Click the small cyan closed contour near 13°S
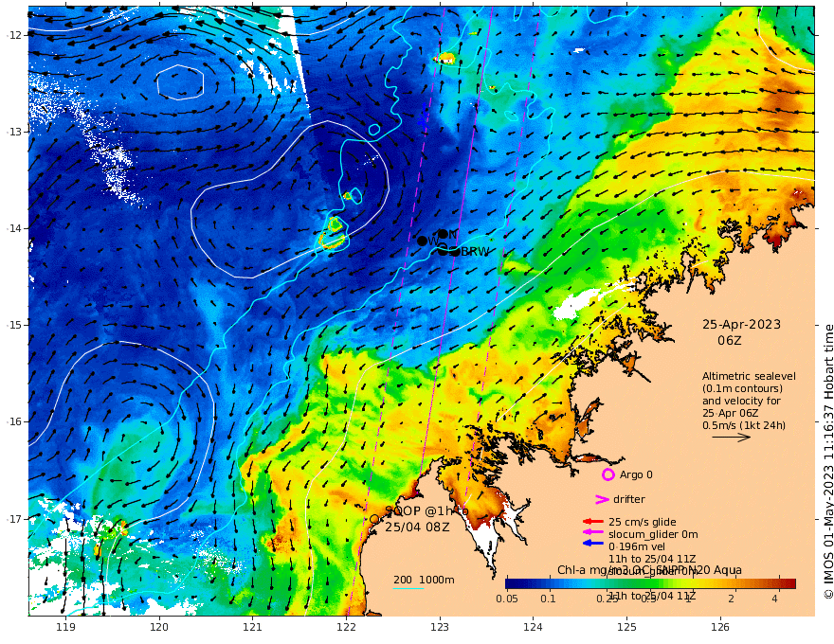The image size is (834, 644). click(x=374, y=129)
